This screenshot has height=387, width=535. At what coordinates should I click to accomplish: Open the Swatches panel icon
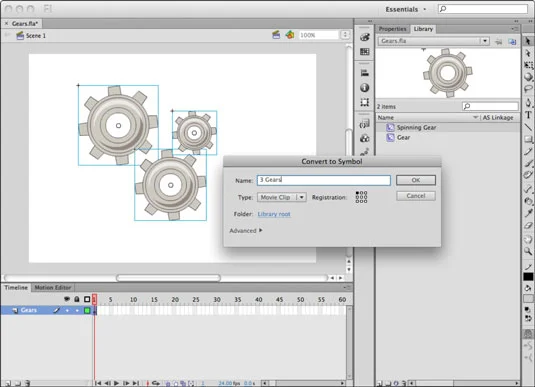pos(364,52)
